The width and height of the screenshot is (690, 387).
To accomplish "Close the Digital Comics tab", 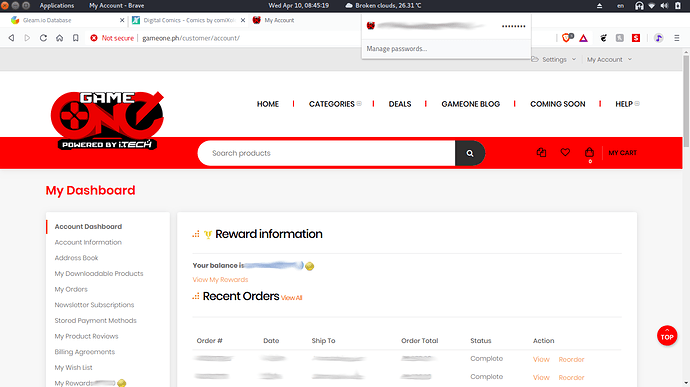I will [243, 20].
